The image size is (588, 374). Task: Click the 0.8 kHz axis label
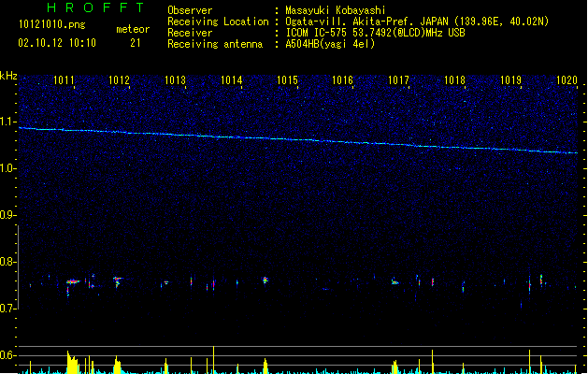pos(8,262)
